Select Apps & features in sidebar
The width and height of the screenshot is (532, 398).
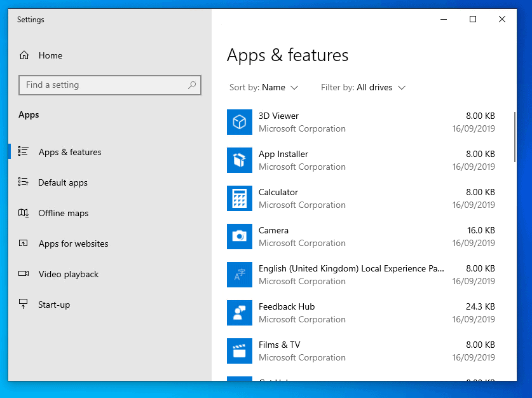69,153
